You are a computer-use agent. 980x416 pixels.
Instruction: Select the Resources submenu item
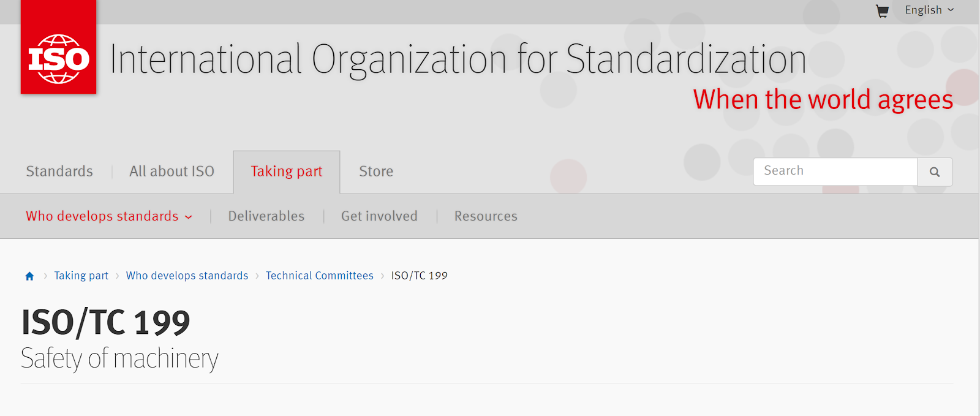[x=486, y=216]
